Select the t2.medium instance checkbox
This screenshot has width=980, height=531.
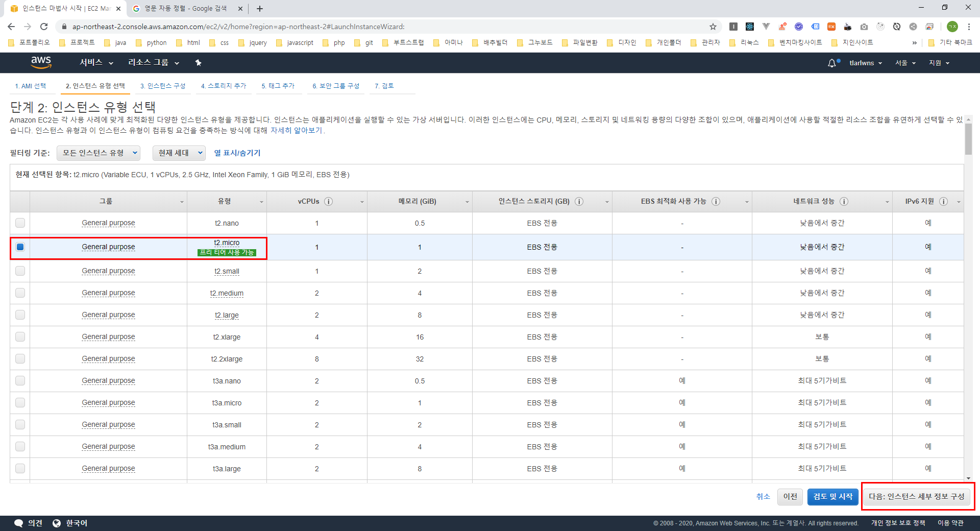20,293
